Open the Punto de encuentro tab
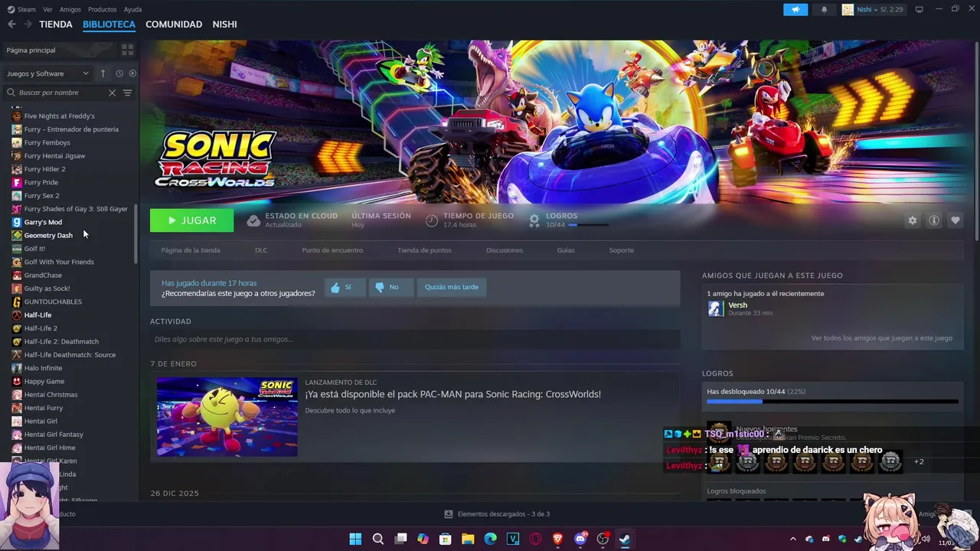 (x=332, y=250)
